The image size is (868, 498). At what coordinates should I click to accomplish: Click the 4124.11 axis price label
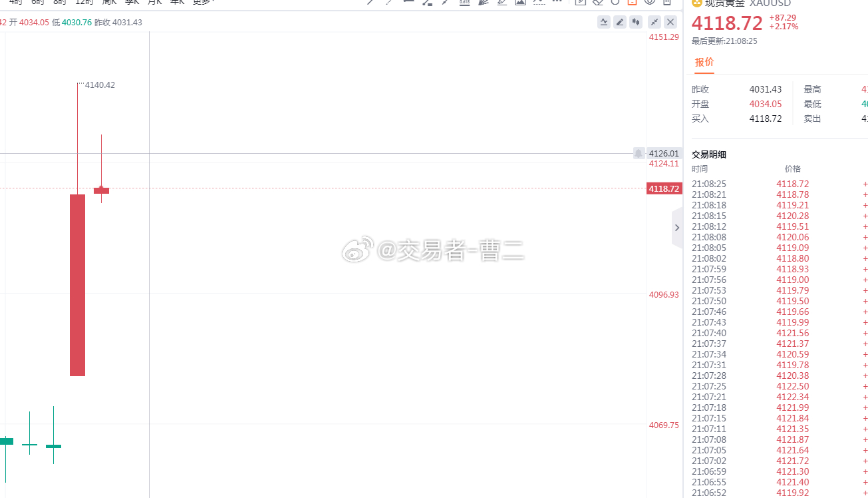click(664, 163)
